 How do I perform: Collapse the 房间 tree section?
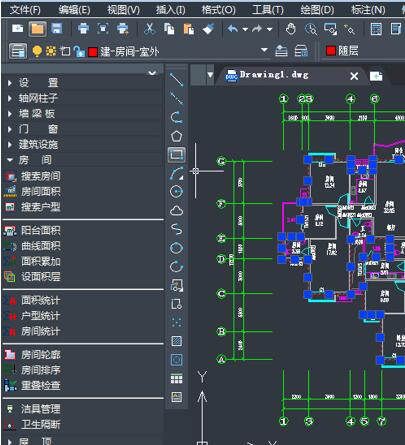tap(10, 160)
